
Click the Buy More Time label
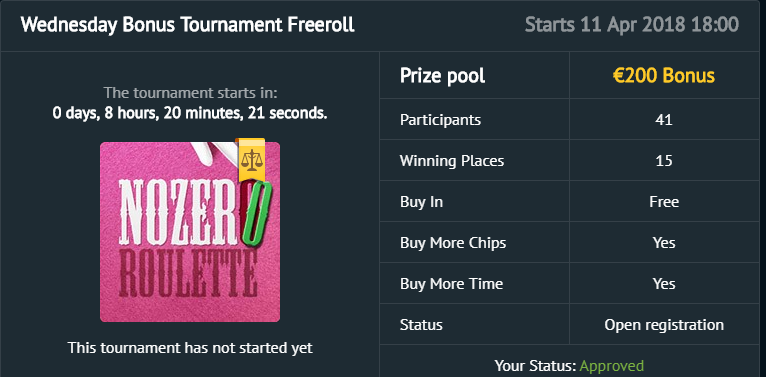[x=451, y=284]
